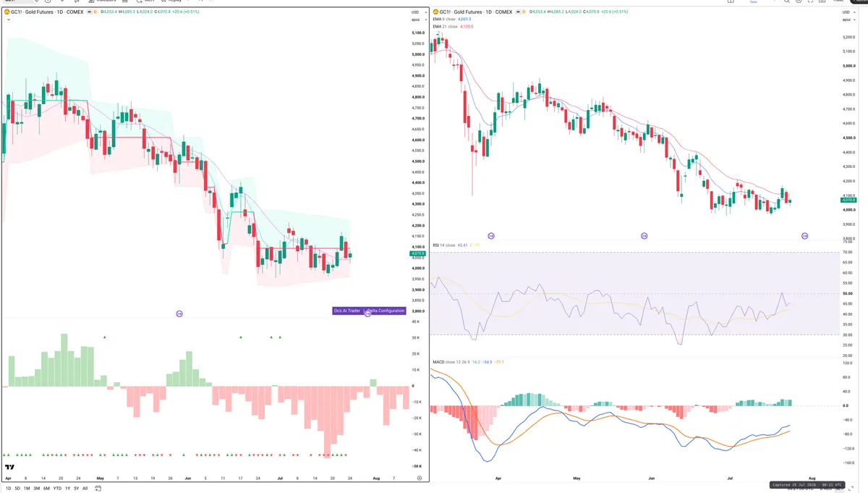Set the range to YTD
The width and height of the screenshot is (868, 493).
pos(57,489)
